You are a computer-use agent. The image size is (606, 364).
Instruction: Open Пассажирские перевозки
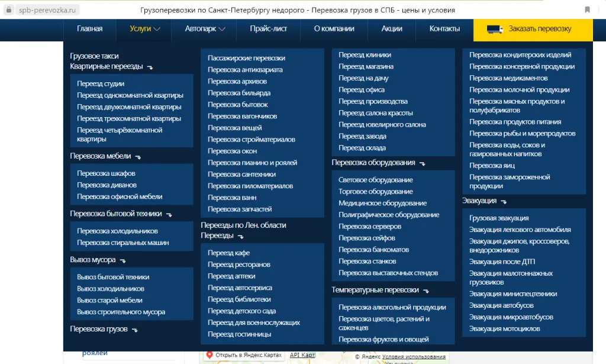246,58
